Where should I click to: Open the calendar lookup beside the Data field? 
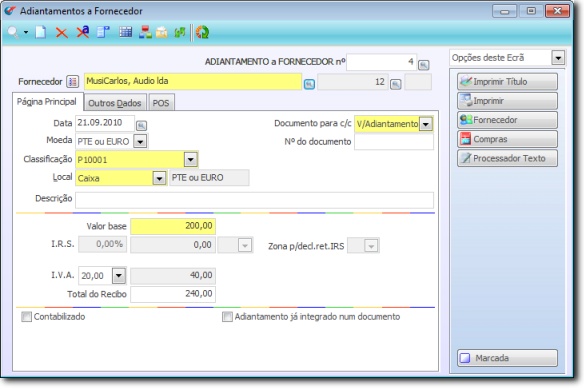coord(141,126)
